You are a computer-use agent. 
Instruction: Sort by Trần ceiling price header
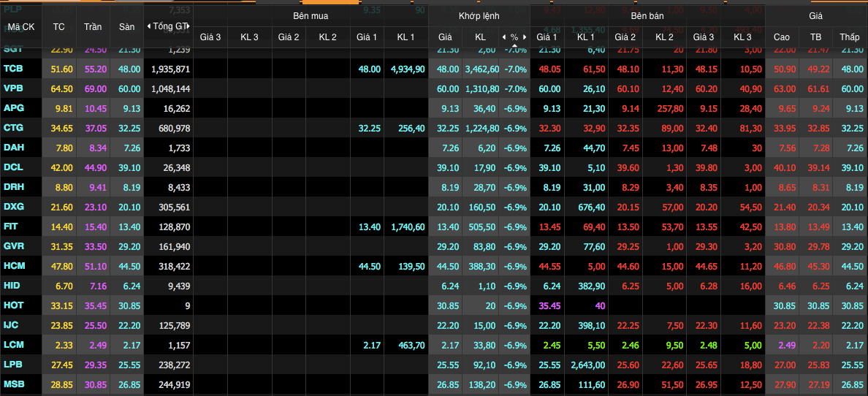pyautogui.click(x=93, y=26)
